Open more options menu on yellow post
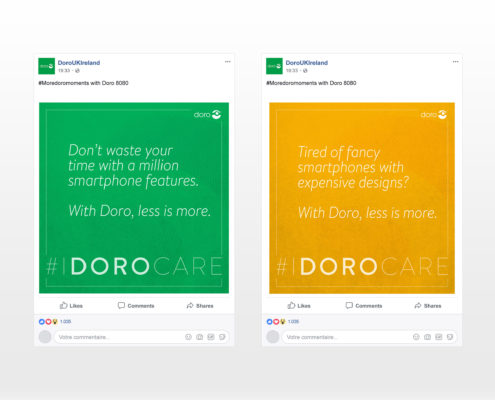The height and width of the screenshot is (400, 495). 456,62
